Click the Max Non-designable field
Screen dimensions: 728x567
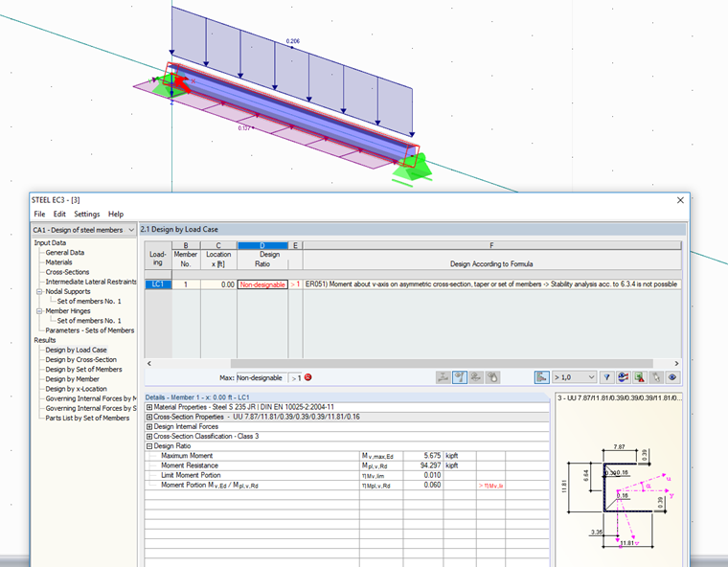(x=262, y=378)
